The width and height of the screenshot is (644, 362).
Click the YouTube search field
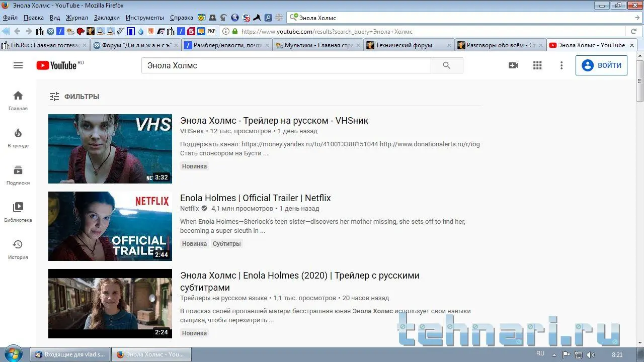coord(286,65)
